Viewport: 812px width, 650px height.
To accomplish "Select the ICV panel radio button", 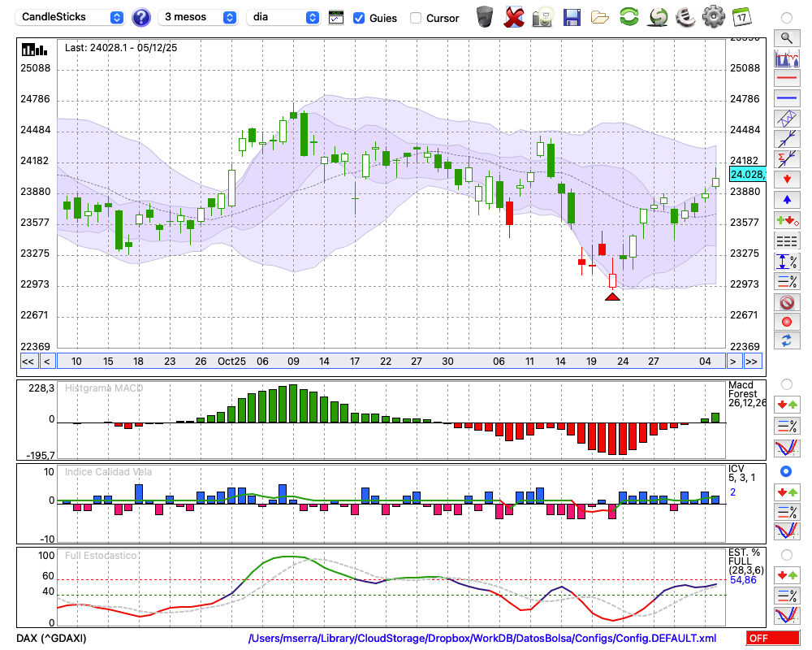I will click(x=786, y=471).
